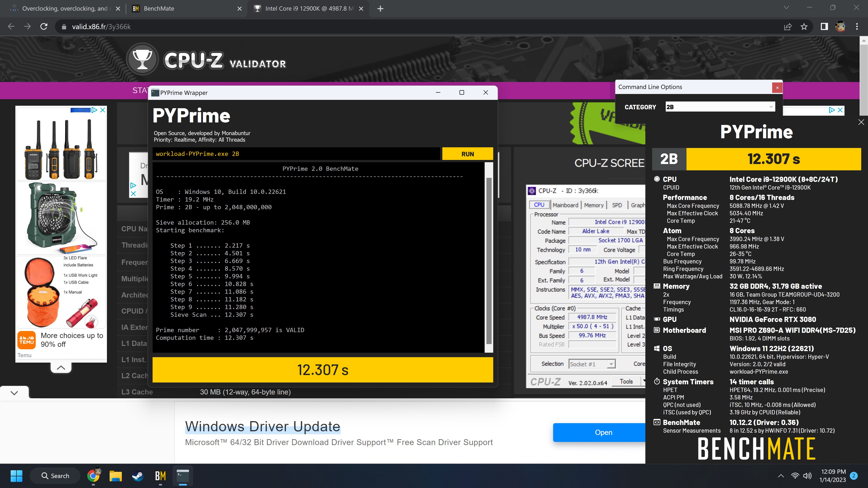Click the address bar URL valid.x86.fr/3y366k
Viewport: 868px width, 488px height.
(x=101, y=27)
